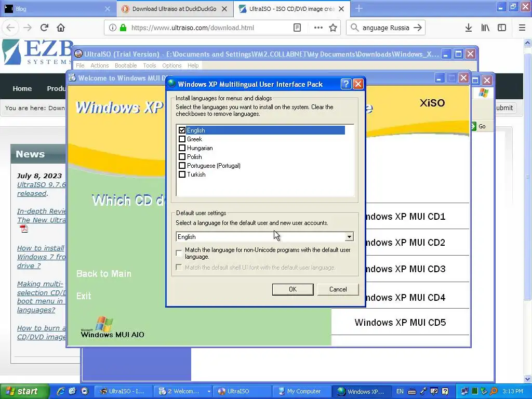The height and width of the screenshot is (399, 532).
Task: Click the browser search box
Action: pos(386,28)
